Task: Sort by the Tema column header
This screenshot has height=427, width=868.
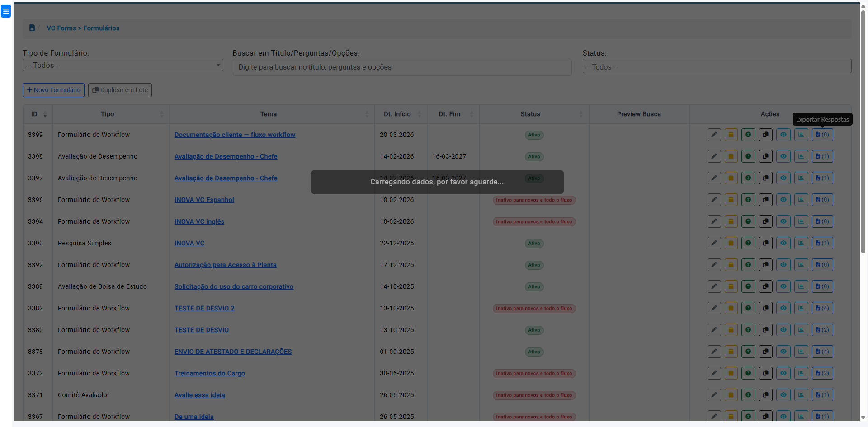Action: point(269,114)
